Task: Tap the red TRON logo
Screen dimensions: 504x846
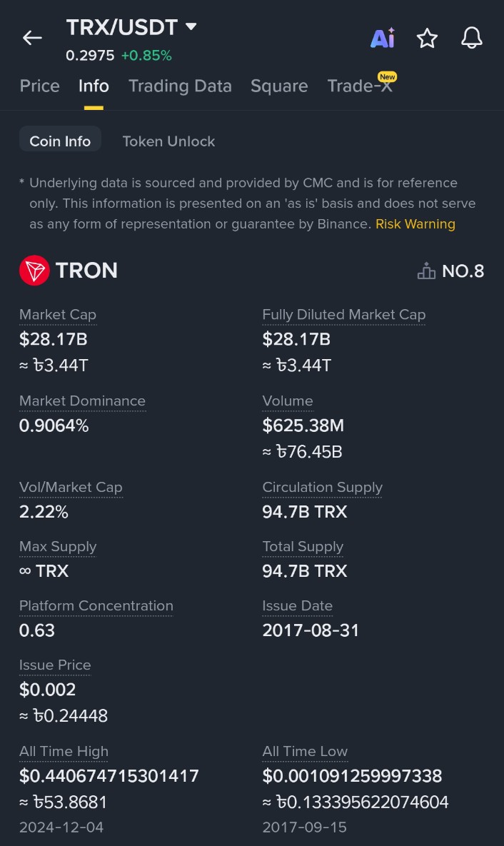Action: click(34, 271)
